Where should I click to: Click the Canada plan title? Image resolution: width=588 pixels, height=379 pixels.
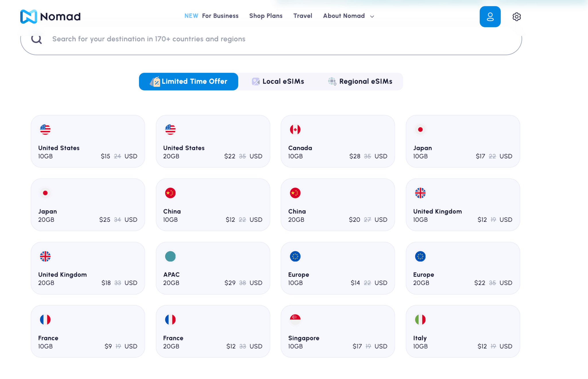pyautogui.click(x=300, y=148)
